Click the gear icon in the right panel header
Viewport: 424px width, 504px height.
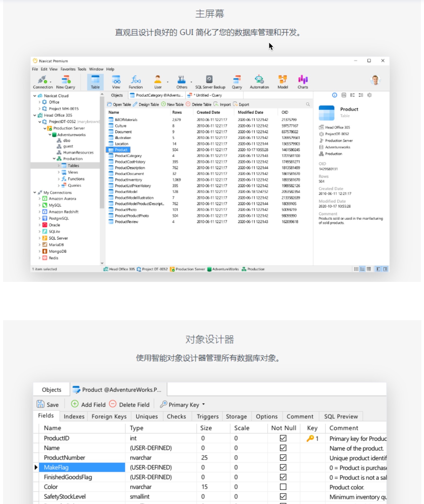click(x=369, y=95)
